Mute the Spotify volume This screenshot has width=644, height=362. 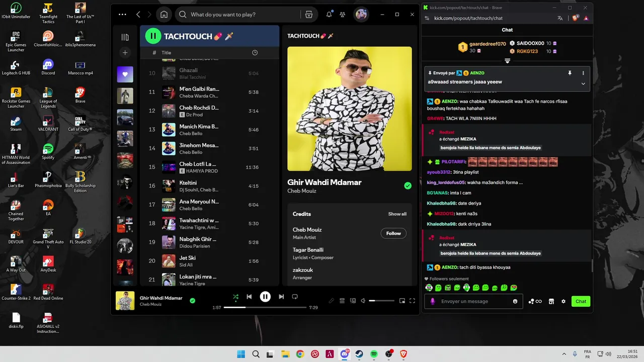coord(363,301)
